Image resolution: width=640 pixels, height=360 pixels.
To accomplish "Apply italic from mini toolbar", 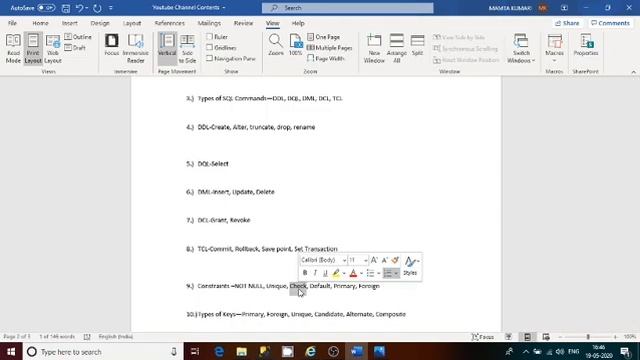I will (x=315, y=273).
